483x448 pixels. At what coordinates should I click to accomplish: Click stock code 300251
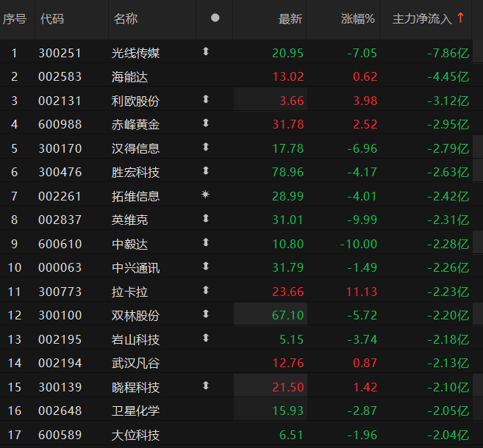click(60, 53)
